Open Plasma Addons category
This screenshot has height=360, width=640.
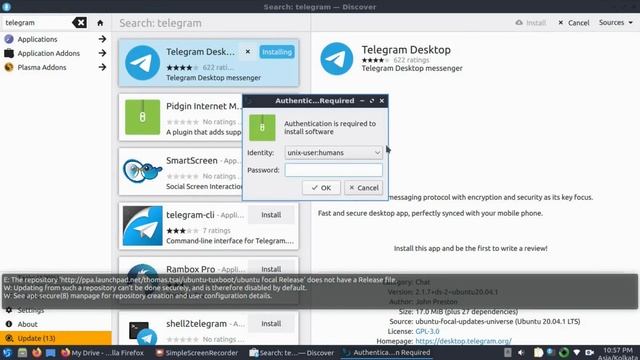point(42,67)
